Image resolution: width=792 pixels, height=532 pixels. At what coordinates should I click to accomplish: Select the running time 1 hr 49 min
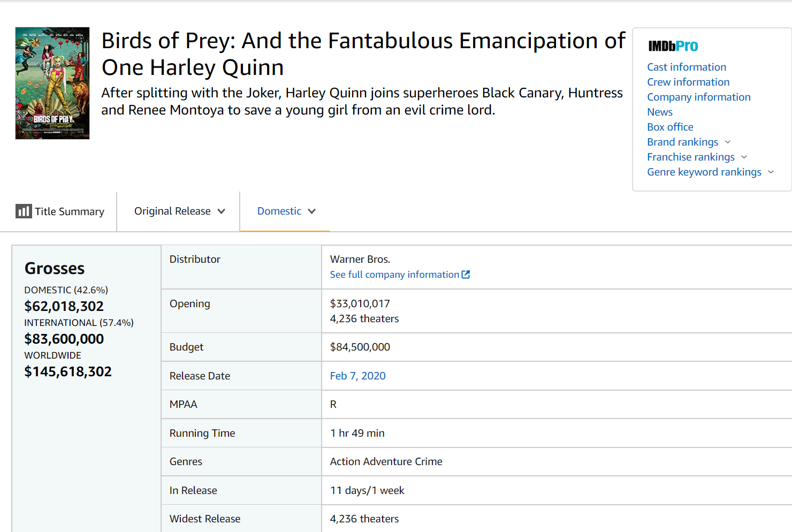pyautogui.click(x=357, y=433)
